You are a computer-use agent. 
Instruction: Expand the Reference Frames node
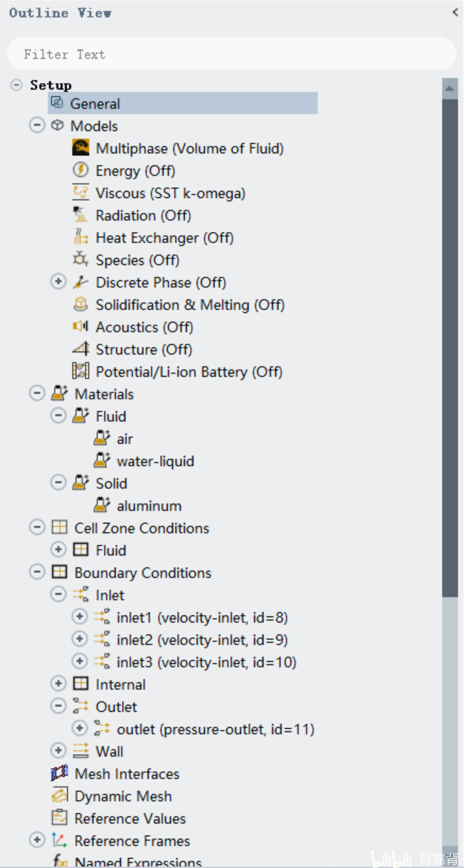(x=37, y=840)
